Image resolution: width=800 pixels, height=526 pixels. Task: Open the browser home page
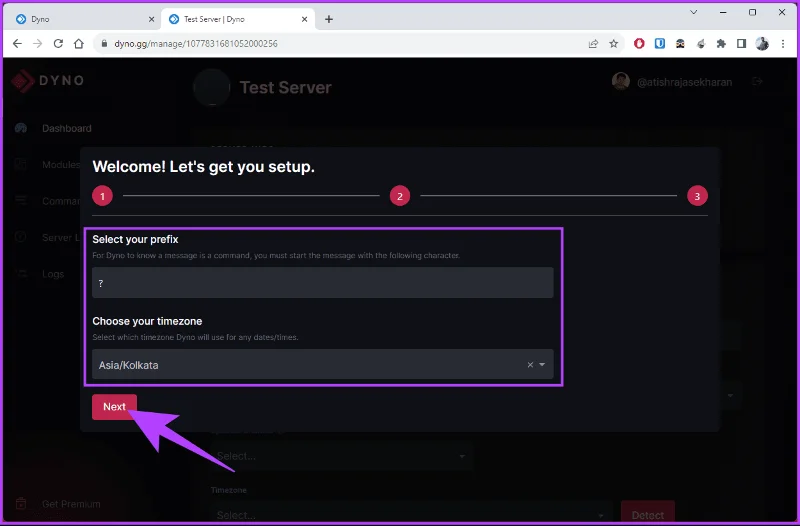[x=79, y=43]
